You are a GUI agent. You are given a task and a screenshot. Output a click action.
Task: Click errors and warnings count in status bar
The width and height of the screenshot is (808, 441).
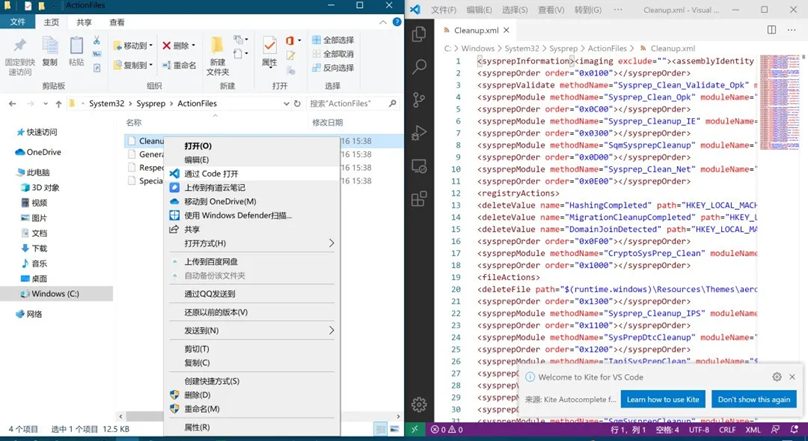447,429
